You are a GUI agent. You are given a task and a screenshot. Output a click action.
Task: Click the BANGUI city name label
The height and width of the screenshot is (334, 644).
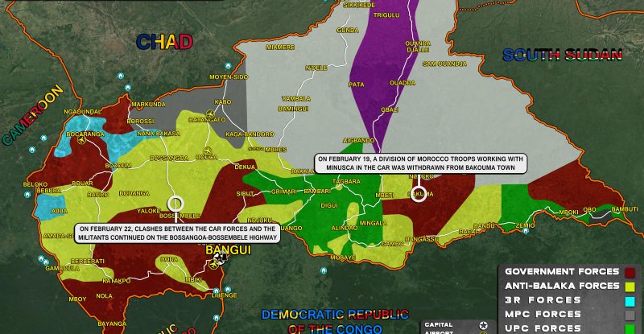229,251
